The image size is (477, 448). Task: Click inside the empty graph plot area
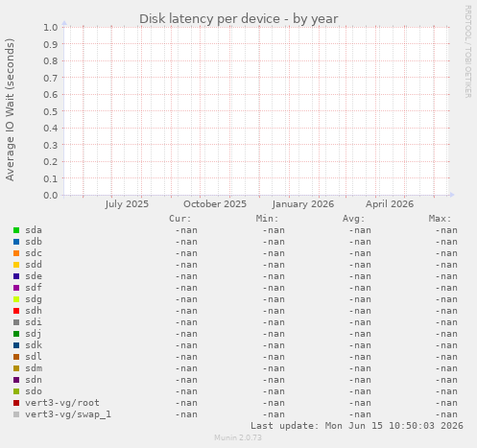pyautogui.click(x=256, y=111)
